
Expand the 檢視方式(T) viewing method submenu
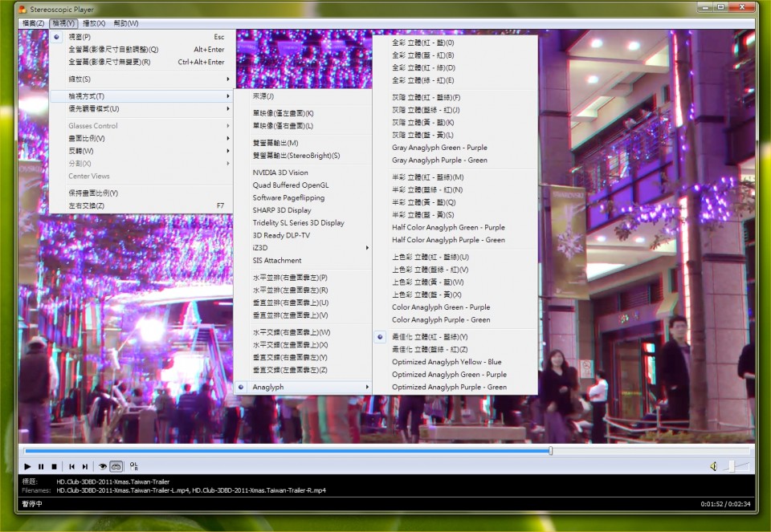click(x=141, y=96)
